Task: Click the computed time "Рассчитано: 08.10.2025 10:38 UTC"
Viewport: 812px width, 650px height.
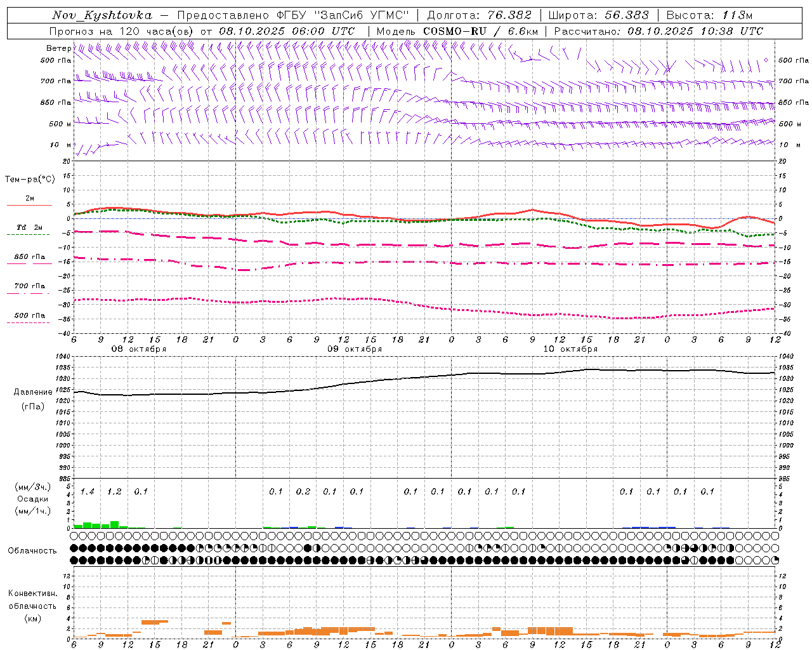Action: click(x=658, y=31)
